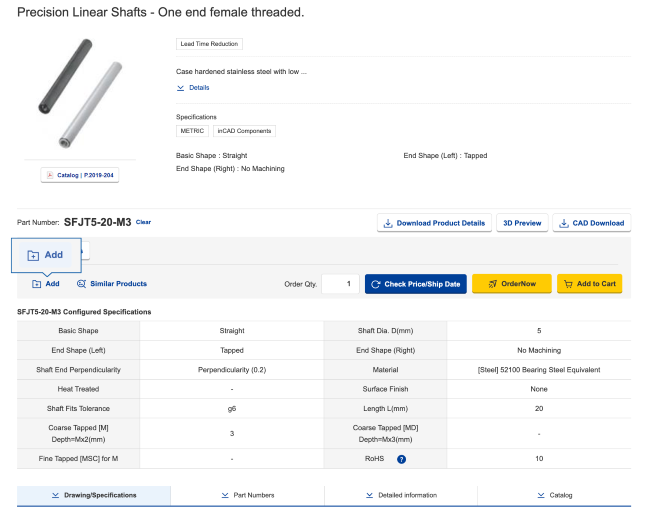The height and width of the screenshot is (507, 660).
Task: Expand the product description Details
Action: [193, 88]
